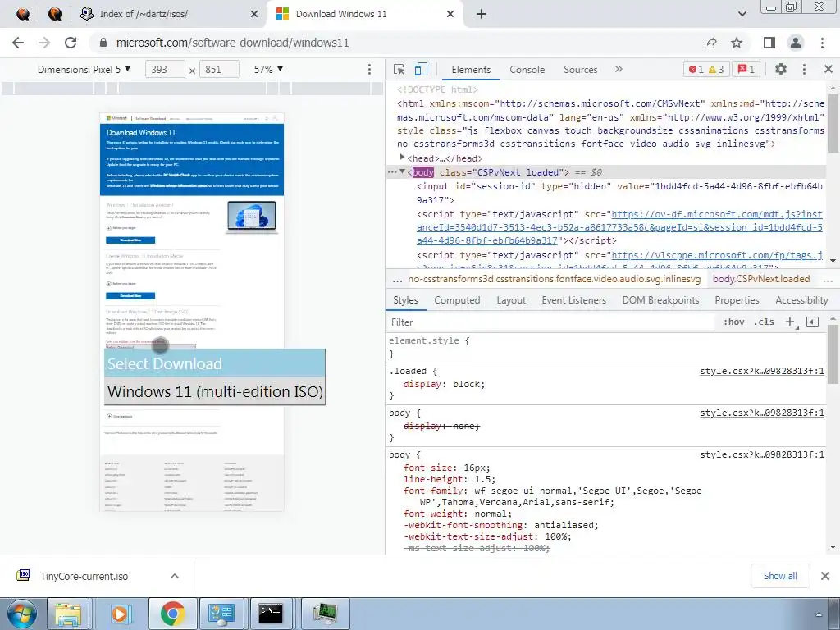Open the Windows Start orb

(x=21, y=614)
